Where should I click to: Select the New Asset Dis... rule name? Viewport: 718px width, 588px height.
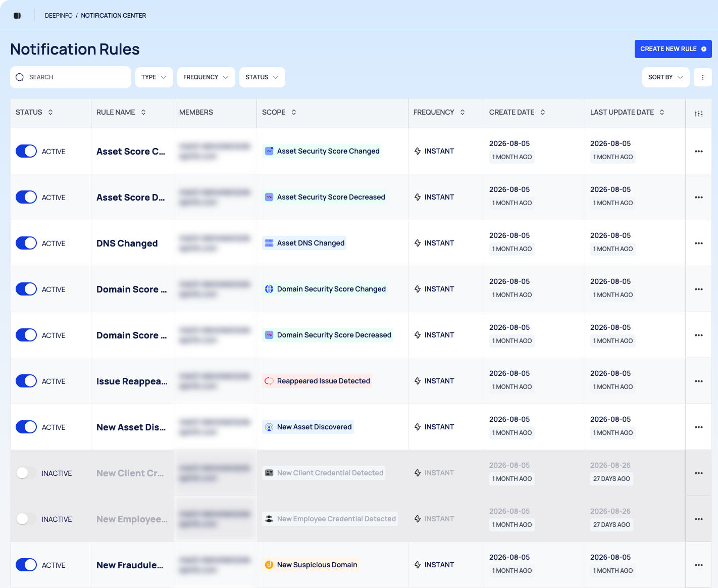pyautogui.click(x=131, y=427)
